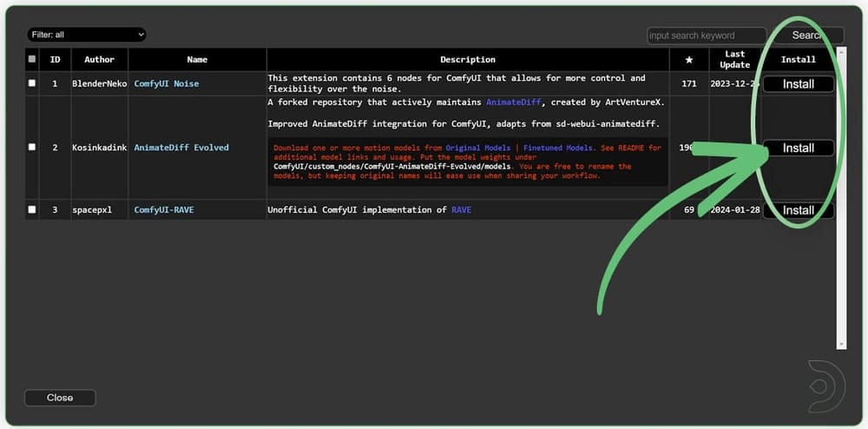Image resolution: width=868 pixels, height=429 pixels.
Task: Check the box for AnimateDiff Evolved row
Action: click(32, 148)
